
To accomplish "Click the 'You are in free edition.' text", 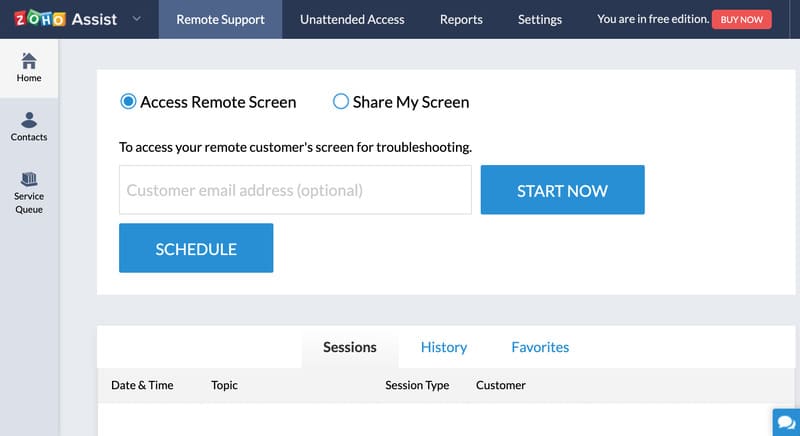I will tap(653, 19).
